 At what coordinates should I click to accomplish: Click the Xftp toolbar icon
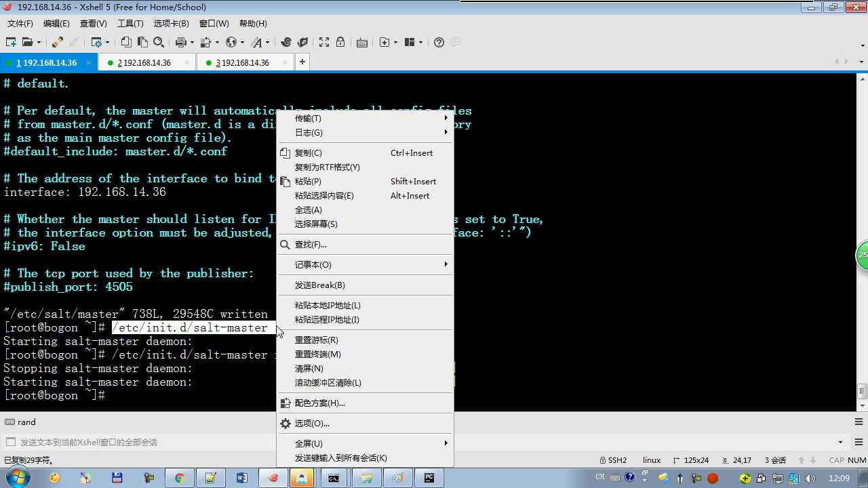point(302,42)
